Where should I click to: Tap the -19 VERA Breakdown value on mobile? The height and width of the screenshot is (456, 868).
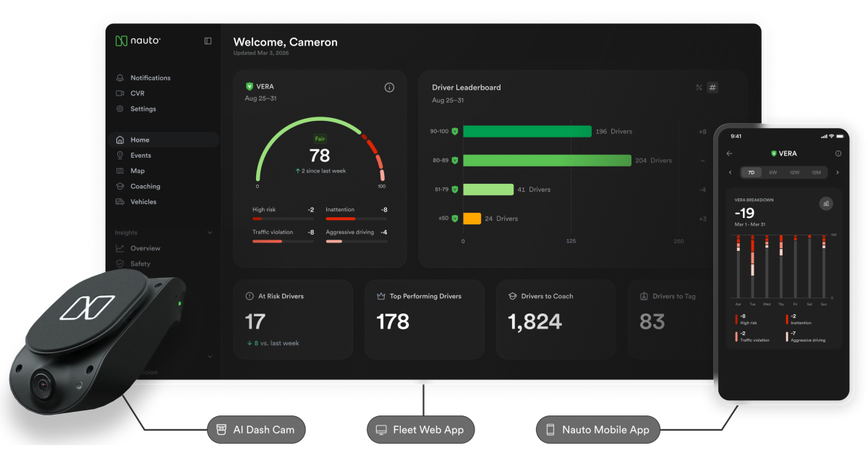click(x=745, y=214)
